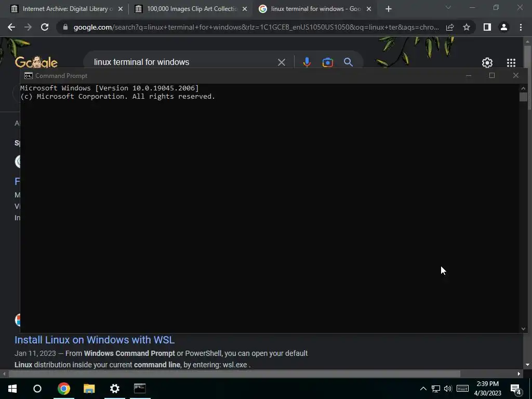Open the tab search chevron
The width and height of the screenshot is (532, 399).
point(448,7)
